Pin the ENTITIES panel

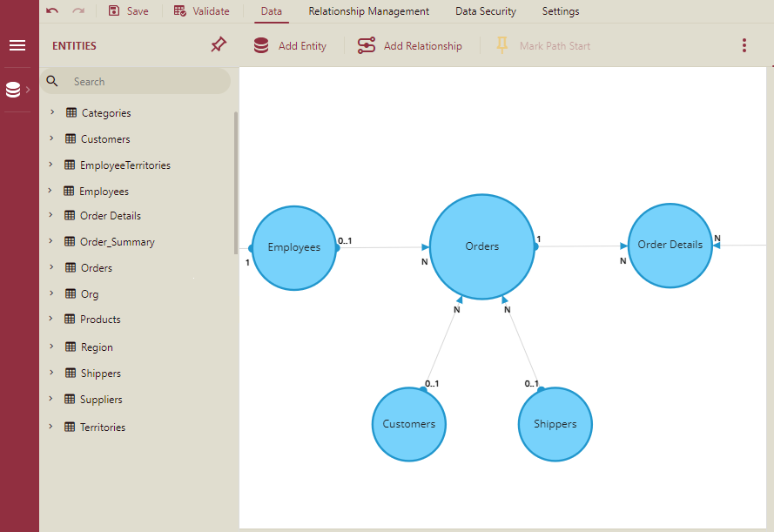pos(218,44)
